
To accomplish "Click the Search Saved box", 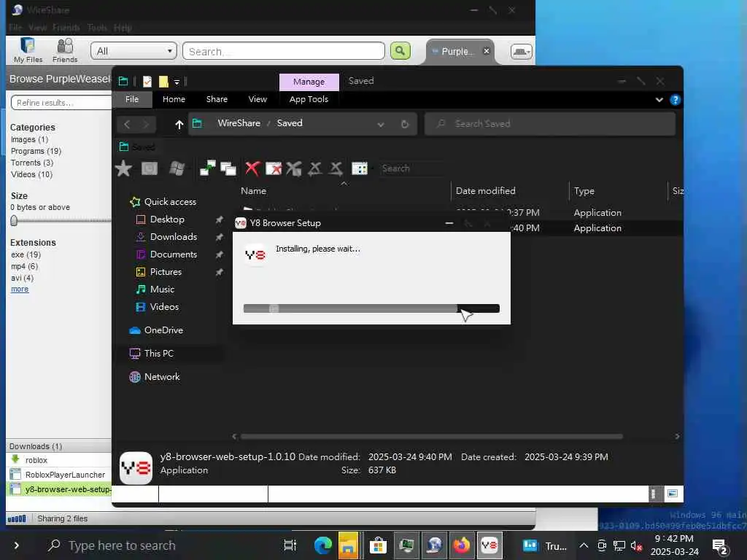I will 550,124.
